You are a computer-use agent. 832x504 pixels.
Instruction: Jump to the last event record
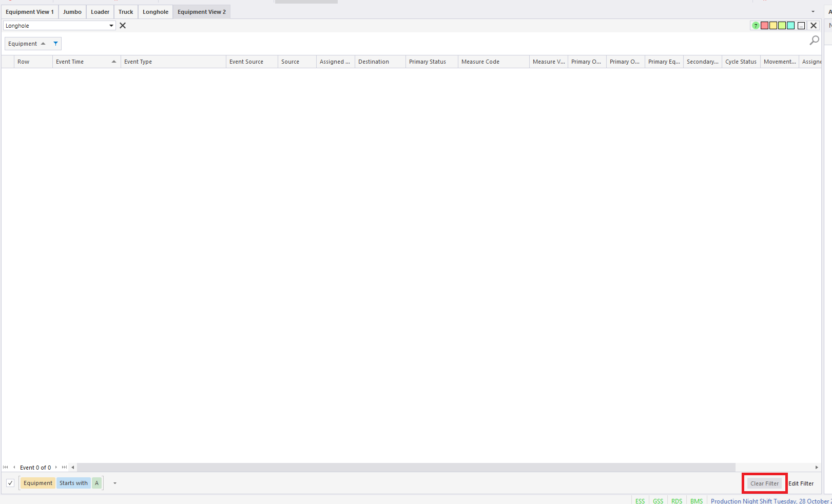coord(64,468)
